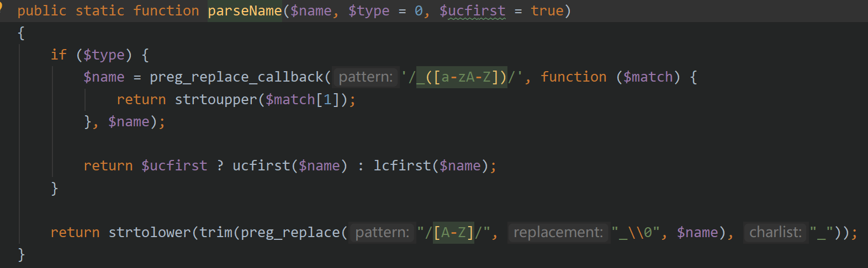This screenshot has height=268, width=868.
Task: Click the function's final closing brace
Action: [x=21, y=255]
